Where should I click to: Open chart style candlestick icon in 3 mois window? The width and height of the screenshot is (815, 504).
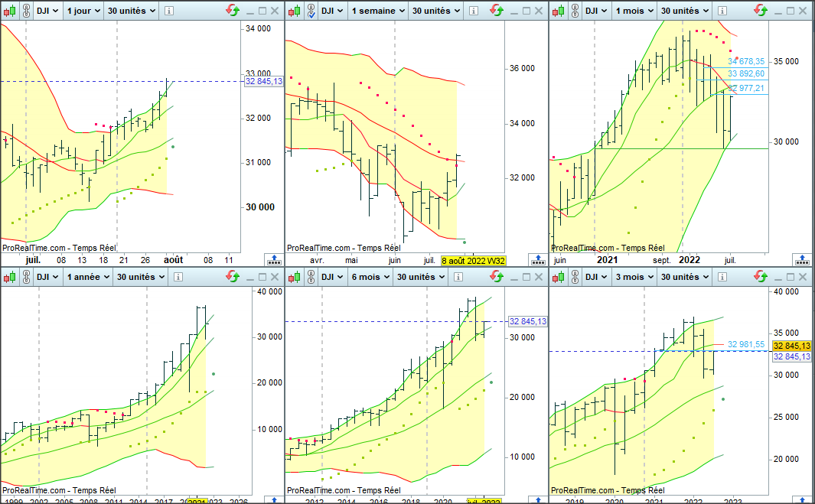558,277
